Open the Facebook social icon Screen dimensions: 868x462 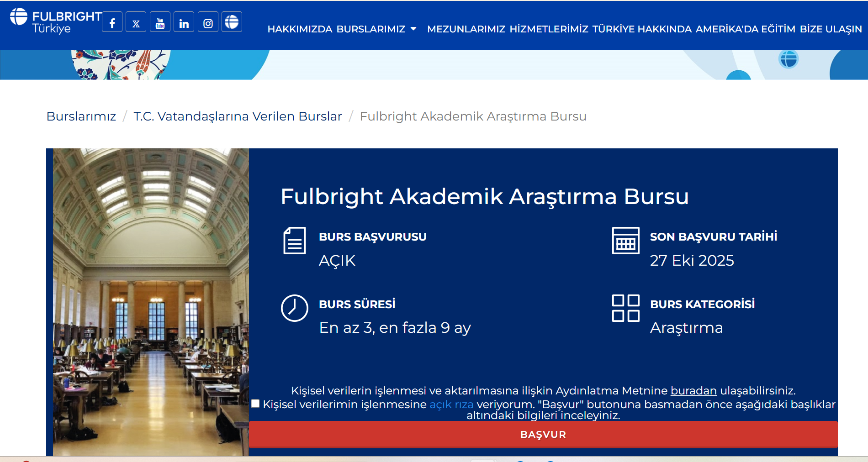click(112, 22)
